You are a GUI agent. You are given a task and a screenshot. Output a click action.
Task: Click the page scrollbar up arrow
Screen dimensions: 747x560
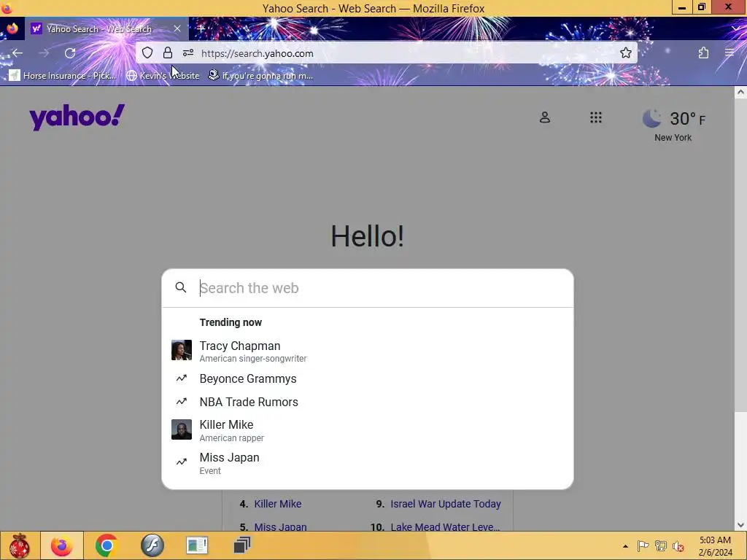[740, 93]
